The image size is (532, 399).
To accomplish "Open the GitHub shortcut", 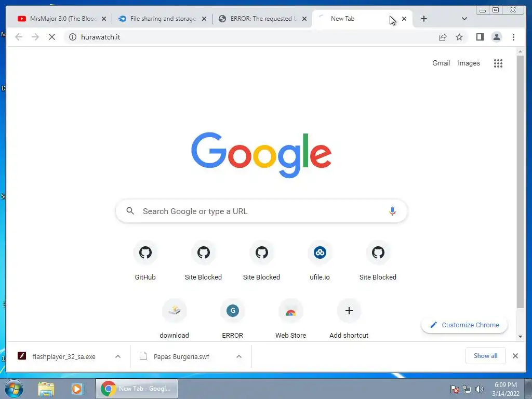I will point(145,260).
